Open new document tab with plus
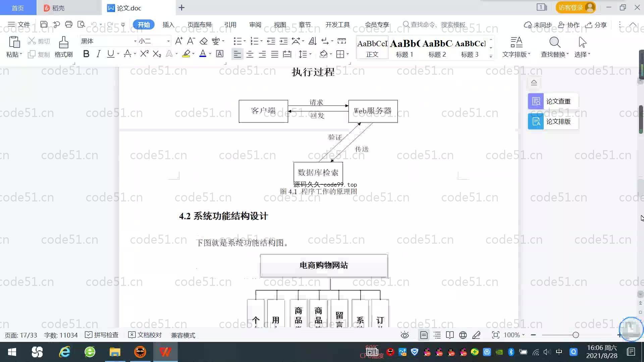 181,8
